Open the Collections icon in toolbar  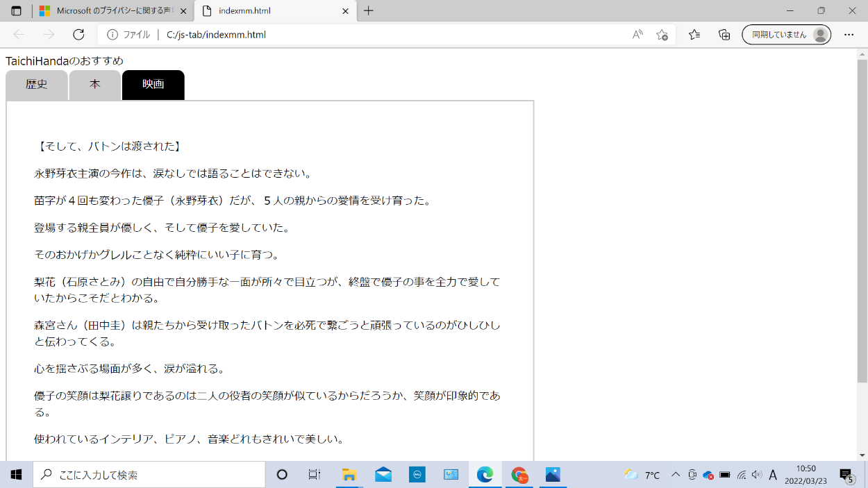pos(724,35)
